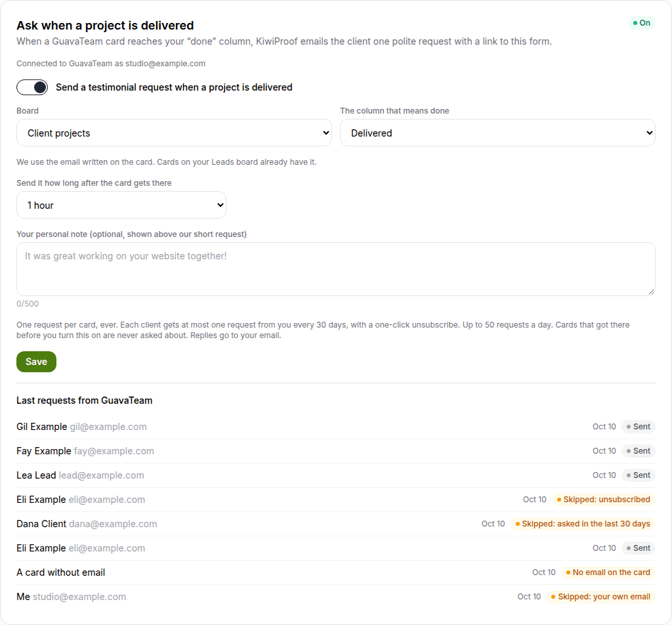
Task: Click the Sent badge on Lea Lead row
Action: click(x=638, y=475)
